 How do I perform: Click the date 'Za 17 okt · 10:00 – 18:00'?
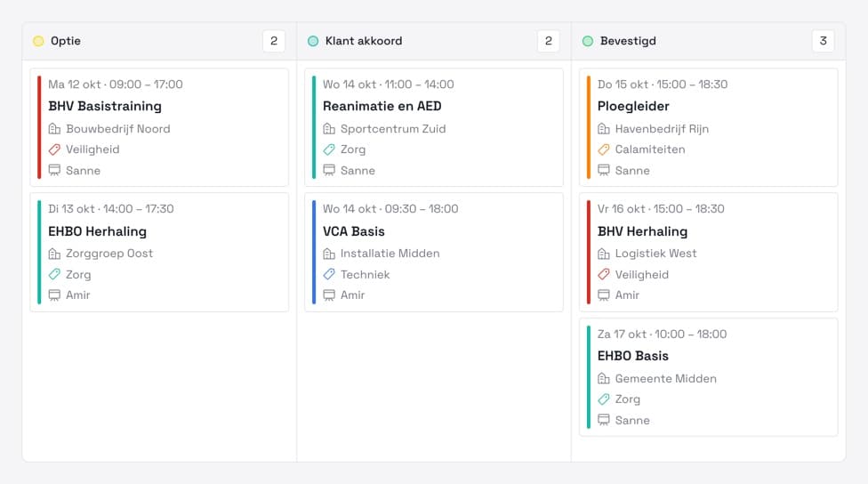click(x=662, y=335)
